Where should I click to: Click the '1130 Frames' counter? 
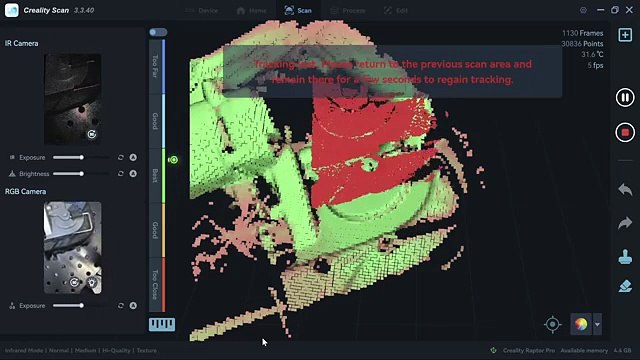click(x=582, y=33)
